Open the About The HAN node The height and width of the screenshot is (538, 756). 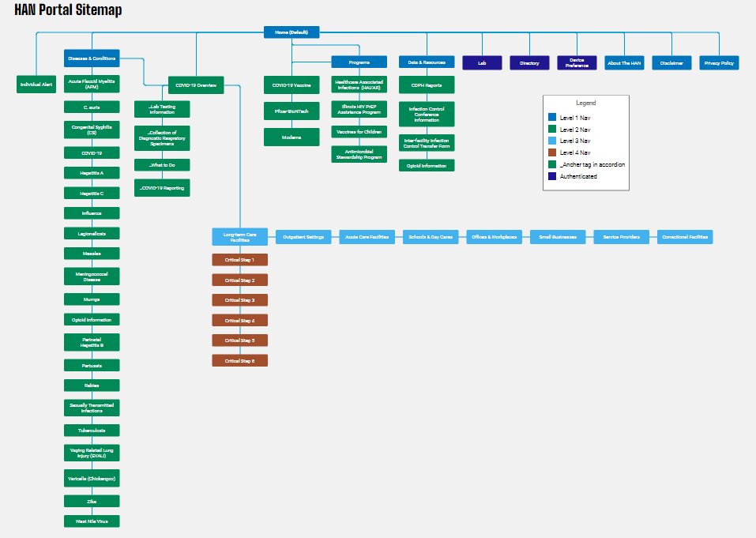point(624,63)
